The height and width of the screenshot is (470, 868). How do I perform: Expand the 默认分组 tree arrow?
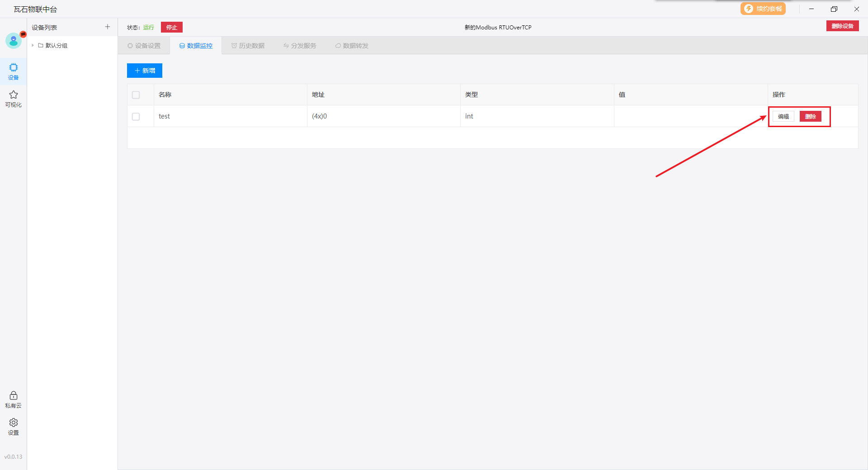tap(33, 46)
